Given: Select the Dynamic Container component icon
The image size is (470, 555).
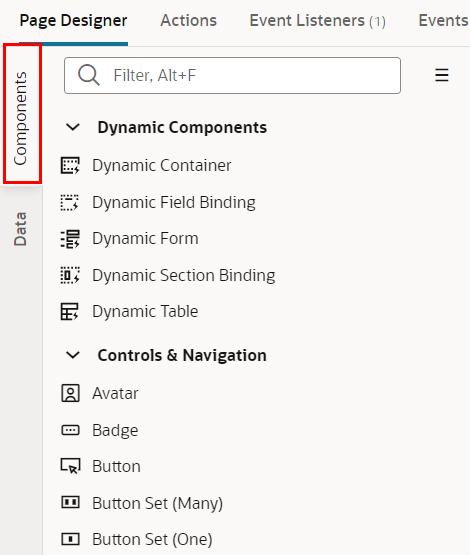Looking at the screenshot, I should click(70, 165).
